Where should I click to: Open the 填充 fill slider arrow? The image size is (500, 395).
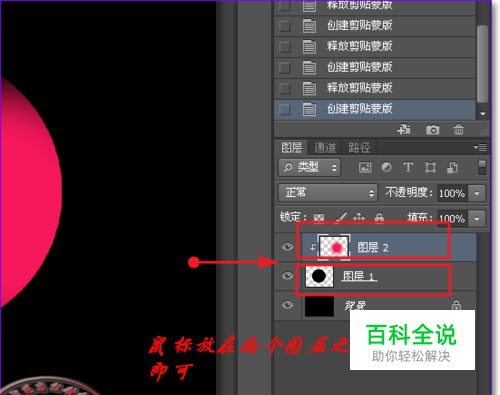click(x=477, y=219)
